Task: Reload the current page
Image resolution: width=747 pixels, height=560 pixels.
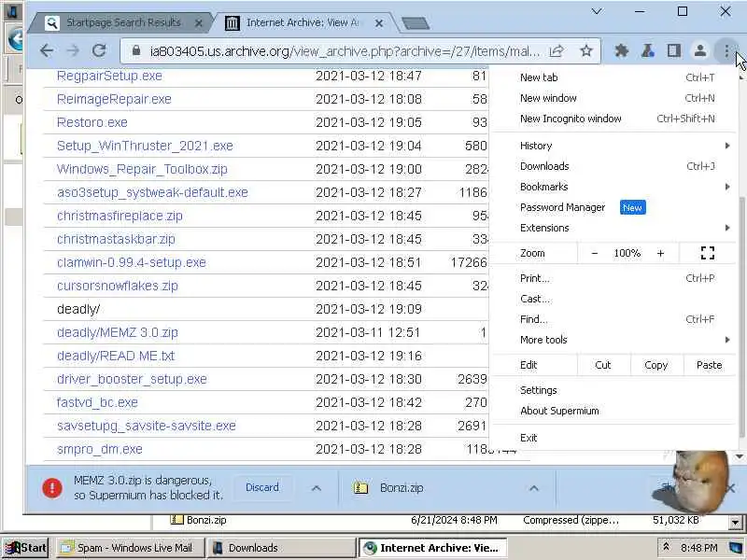Action: tap(99, 50)
